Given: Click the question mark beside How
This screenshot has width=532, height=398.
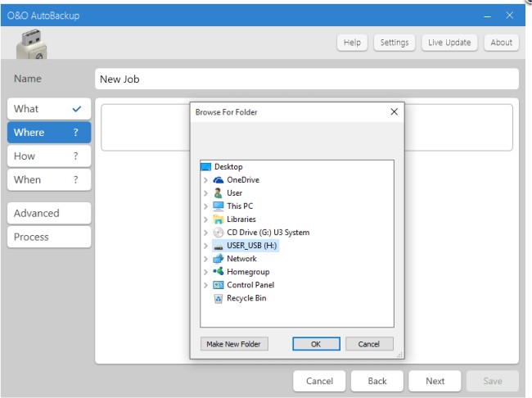Looking at the screenshot, I should coord(75,156).
